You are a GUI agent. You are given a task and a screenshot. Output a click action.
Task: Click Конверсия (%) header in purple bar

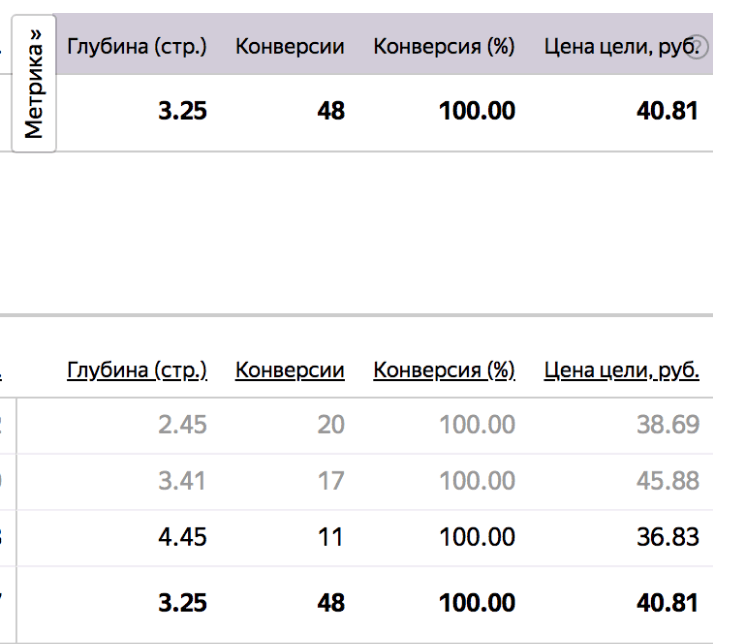tap(444, 47)
